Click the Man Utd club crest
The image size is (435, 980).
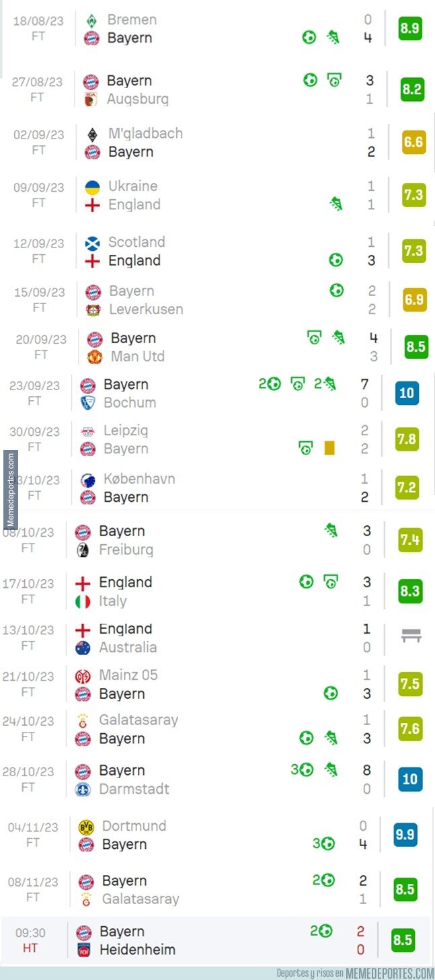click(x=95, y=357)
